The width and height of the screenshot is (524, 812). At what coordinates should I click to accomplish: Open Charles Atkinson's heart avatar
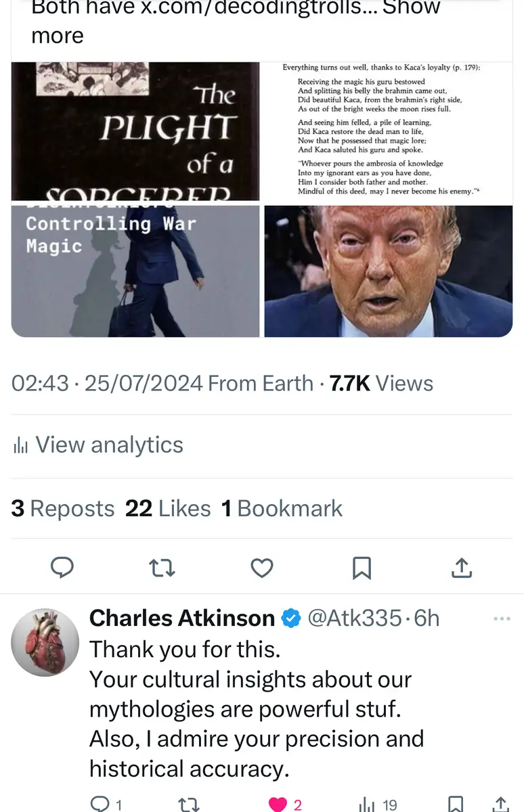tap(45, 642)
